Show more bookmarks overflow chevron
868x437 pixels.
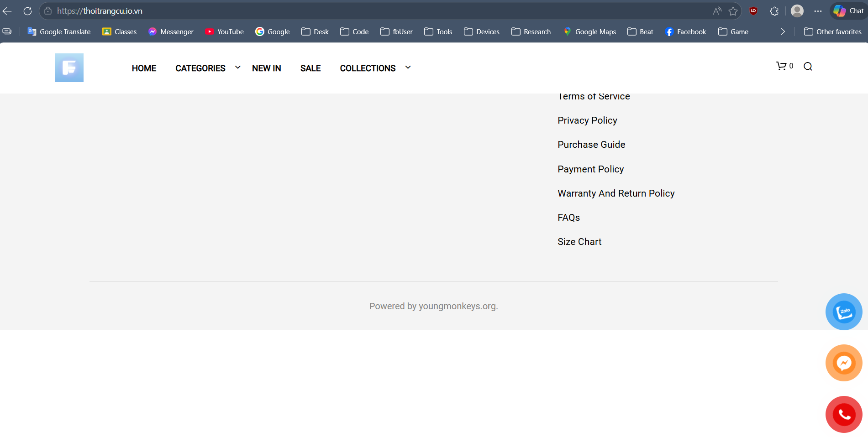(783, 31)
